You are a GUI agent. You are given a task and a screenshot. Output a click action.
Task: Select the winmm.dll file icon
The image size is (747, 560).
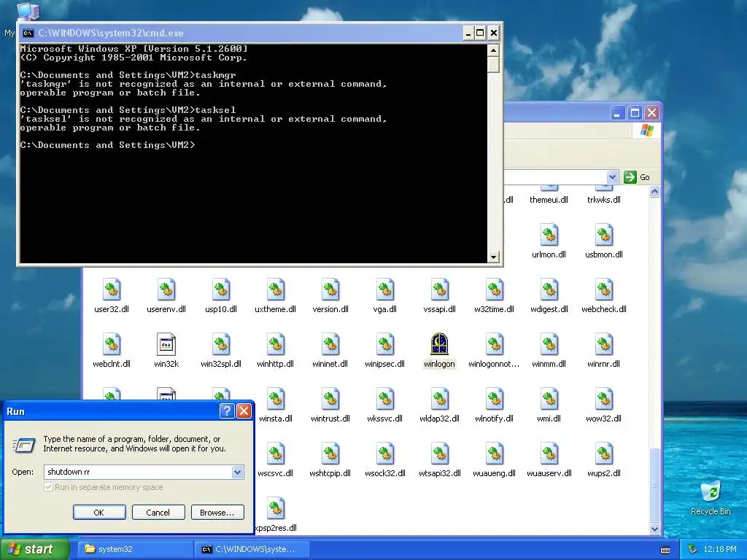pos(549,345)
